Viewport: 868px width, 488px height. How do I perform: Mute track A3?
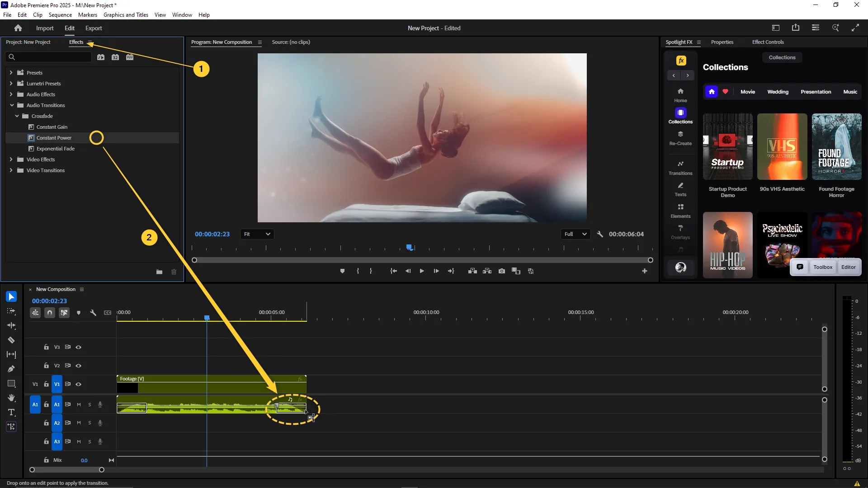click(x=79, y=442)
